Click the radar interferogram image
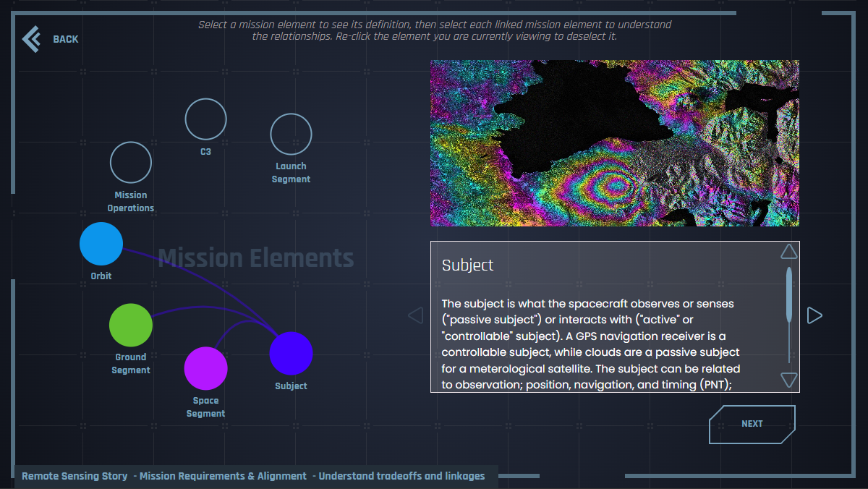This screenshot has width=868, height=489. [615, 143]
